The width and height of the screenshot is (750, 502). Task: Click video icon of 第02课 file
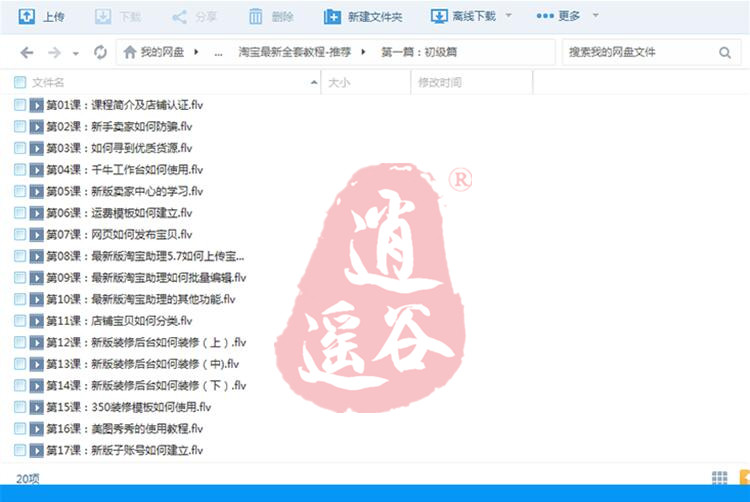(36, 126)
